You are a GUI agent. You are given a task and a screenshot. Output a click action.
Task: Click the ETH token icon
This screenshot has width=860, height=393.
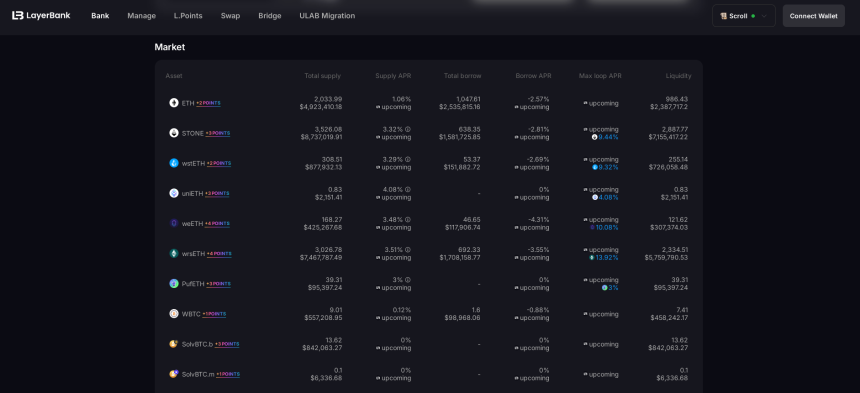click(174, 102)
